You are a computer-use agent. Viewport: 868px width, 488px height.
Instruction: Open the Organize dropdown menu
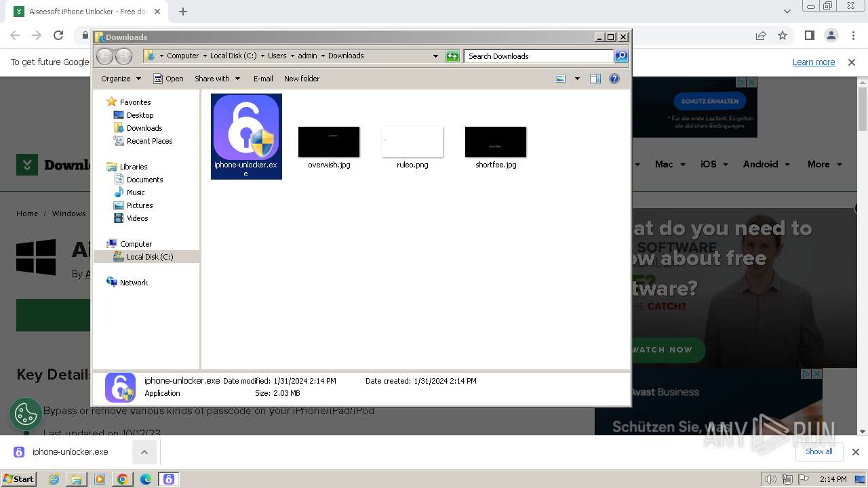(x=121, y=79)
